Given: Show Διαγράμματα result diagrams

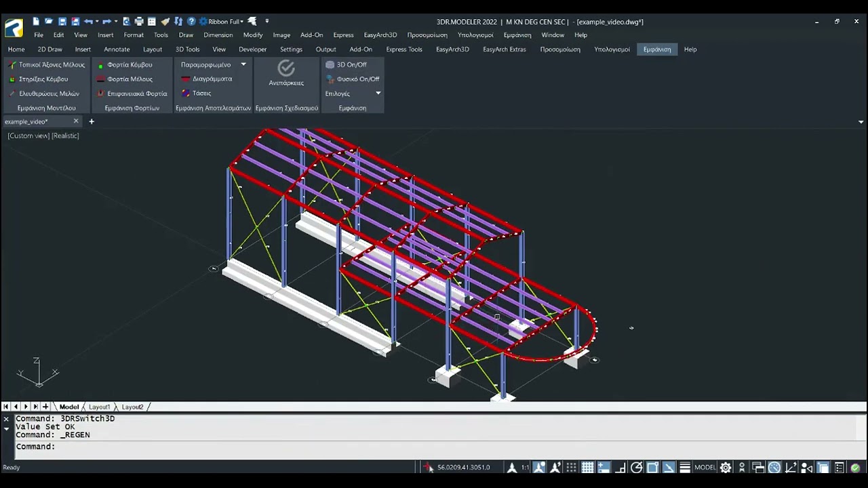Looking at the screenshot, I should [x=207, y=79].
